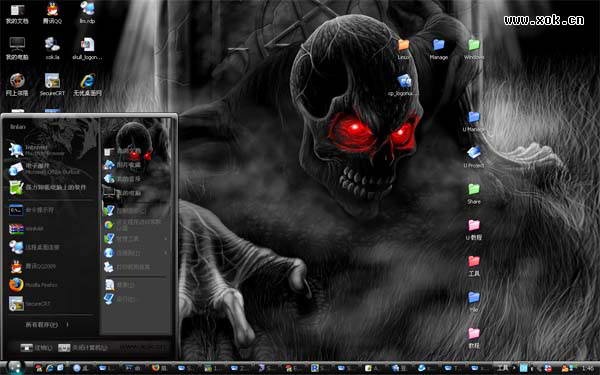Click the 注销 log off button
The image size is (600, 375).
coord(36,347)
